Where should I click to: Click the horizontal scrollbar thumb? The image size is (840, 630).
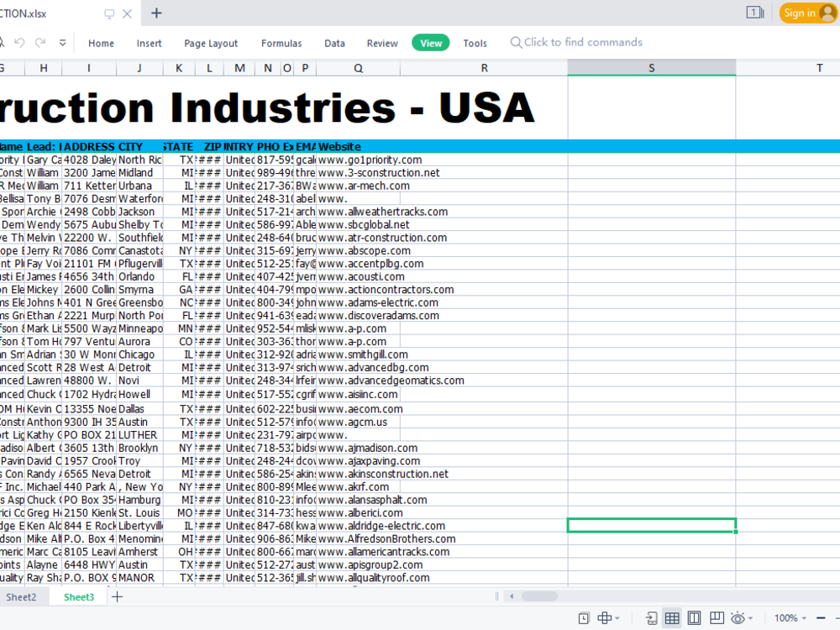pyautogui.click(x=539, y=596)
